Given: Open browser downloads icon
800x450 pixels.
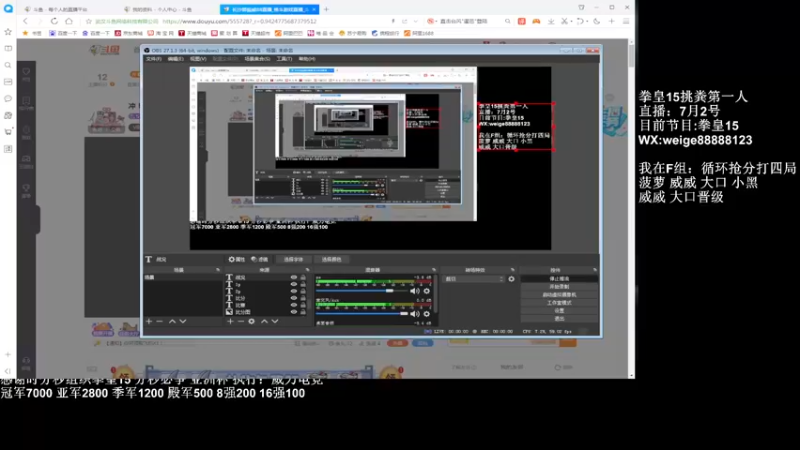Looking at the screenshot, I should [x=551, y=21].
